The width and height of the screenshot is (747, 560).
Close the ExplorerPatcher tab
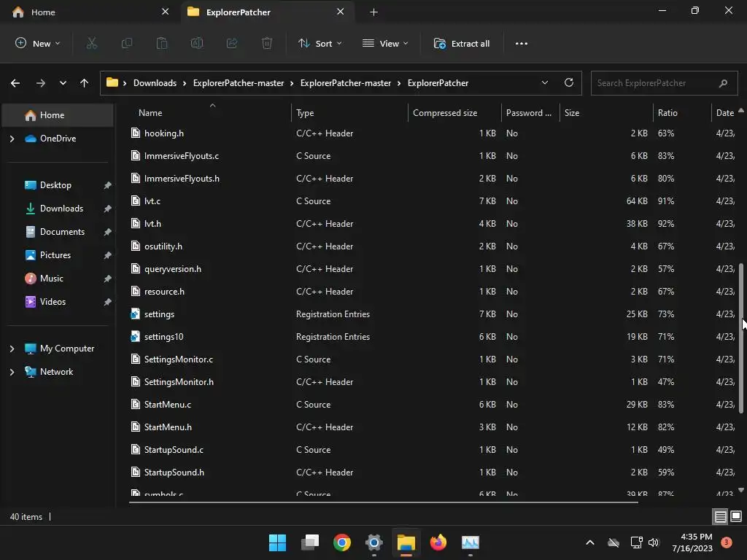coord(340,12)
